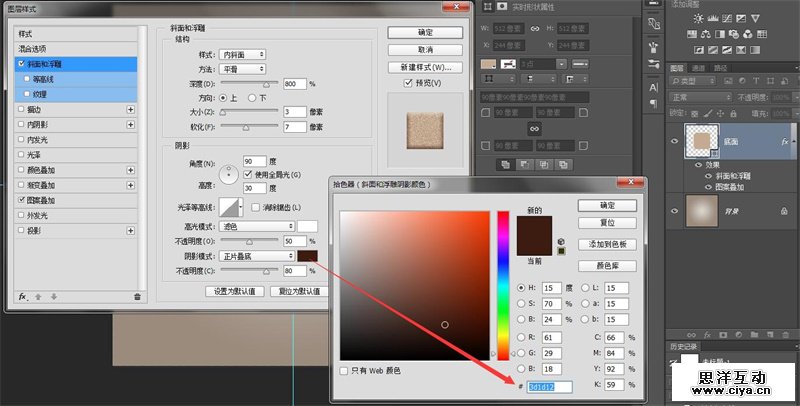Screen dimensions: 800x406
Task: Hide the 底面 layer using its eye icon
Action: click(x=673, y=142)
